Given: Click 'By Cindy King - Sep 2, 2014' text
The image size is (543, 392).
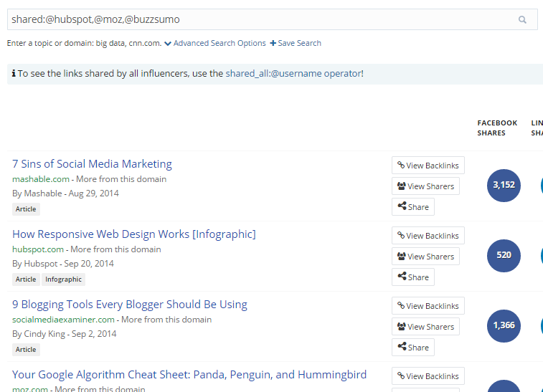Looking at the screenshot, I should tap(65, 334).
